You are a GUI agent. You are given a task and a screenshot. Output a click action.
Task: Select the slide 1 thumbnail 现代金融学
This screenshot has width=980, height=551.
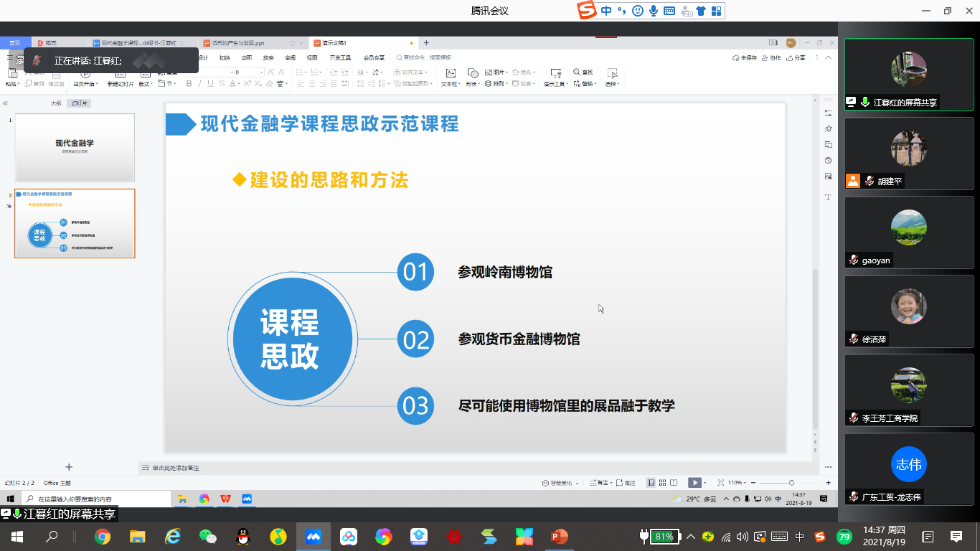pos(75,148)
